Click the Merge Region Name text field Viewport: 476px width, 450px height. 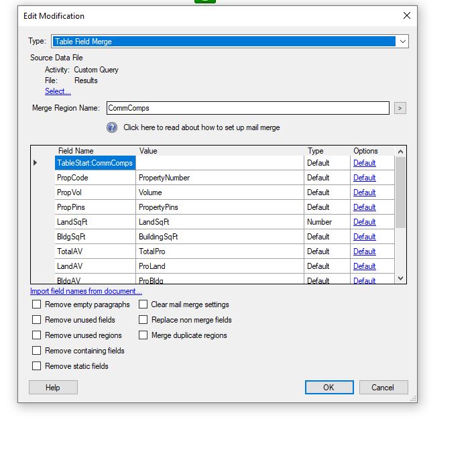[247, 108]
